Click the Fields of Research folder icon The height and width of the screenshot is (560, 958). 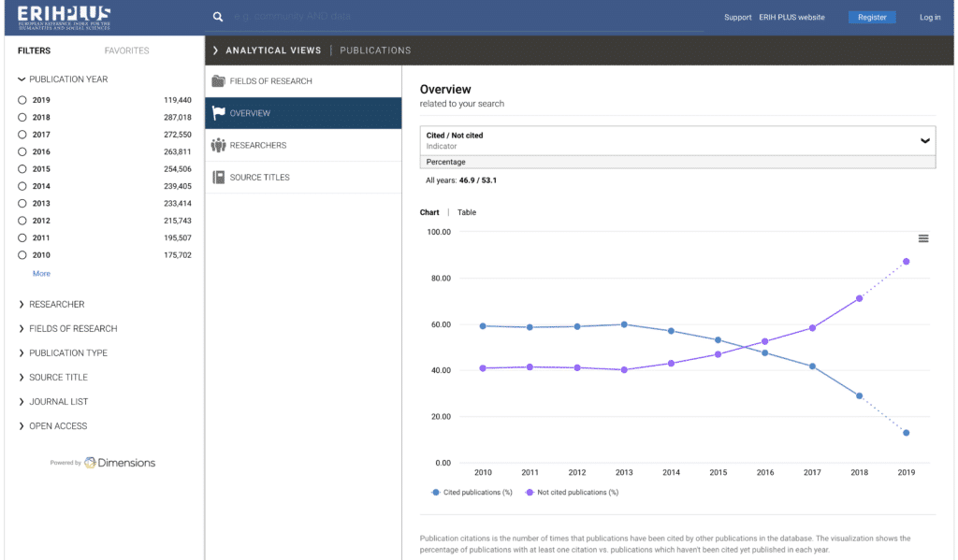coord(219,81)
